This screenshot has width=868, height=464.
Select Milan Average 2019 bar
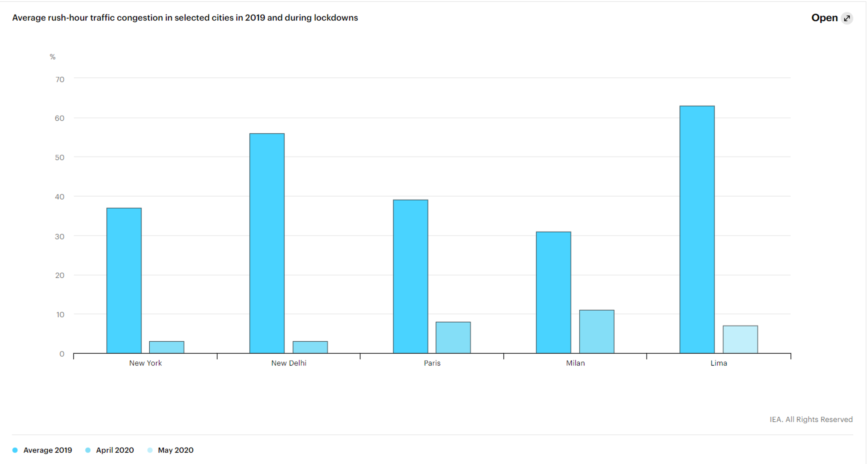554,292
